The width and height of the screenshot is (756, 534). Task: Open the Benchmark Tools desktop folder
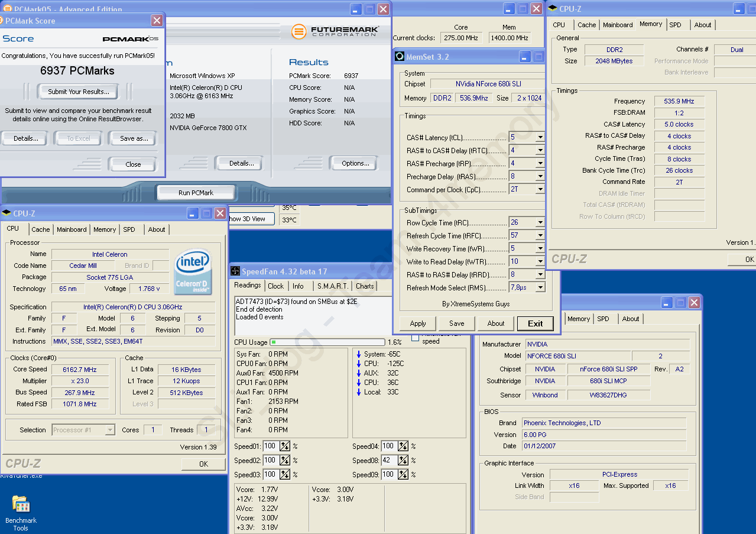pyautogui.click(x=21, y=512)
